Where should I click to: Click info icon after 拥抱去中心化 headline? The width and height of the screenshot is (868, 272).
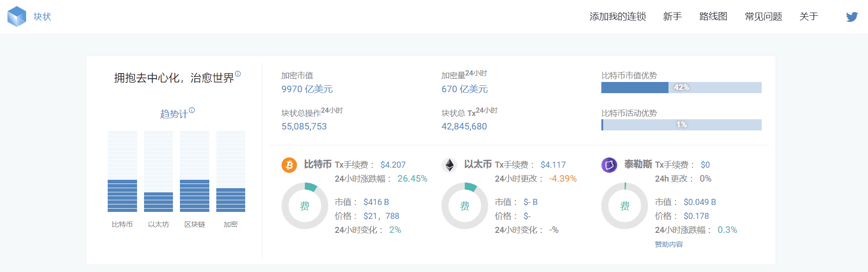(238, 74)
